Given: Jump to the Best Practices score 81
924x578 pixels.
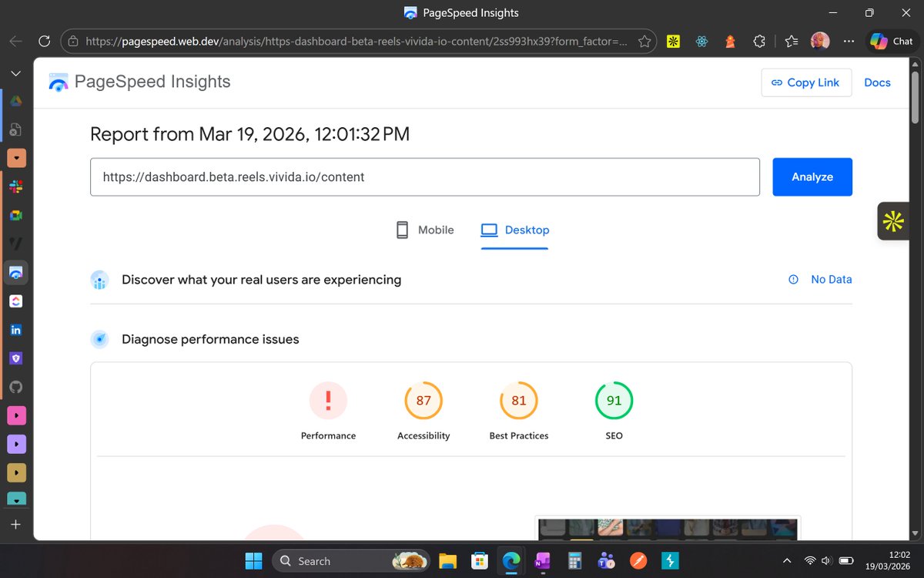Looking at the screenshot, I should 519,412.
